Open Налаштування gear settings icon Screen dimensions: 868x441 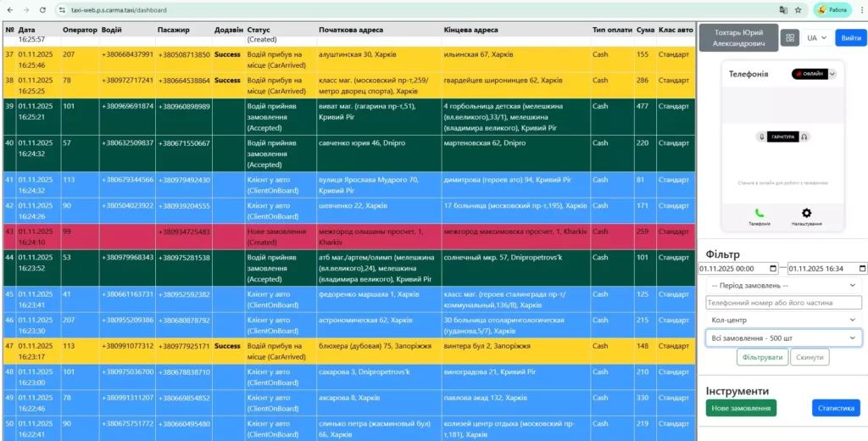point(806,214)
